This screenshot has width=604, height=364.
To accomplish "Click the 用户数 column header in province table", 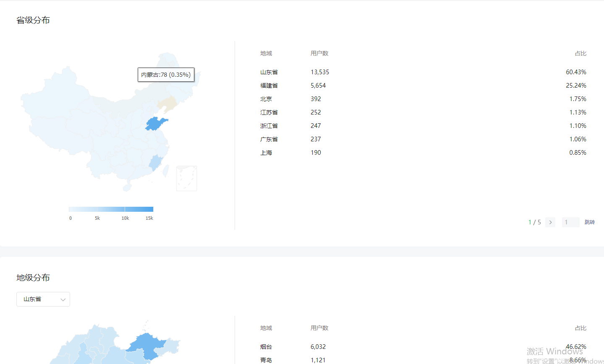I will tap(319, 53).
